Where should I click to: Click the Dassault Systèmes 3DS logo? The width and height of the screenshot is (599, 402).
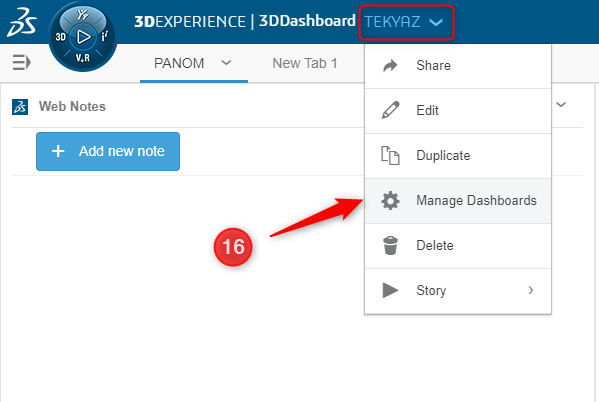pos(22,22)
